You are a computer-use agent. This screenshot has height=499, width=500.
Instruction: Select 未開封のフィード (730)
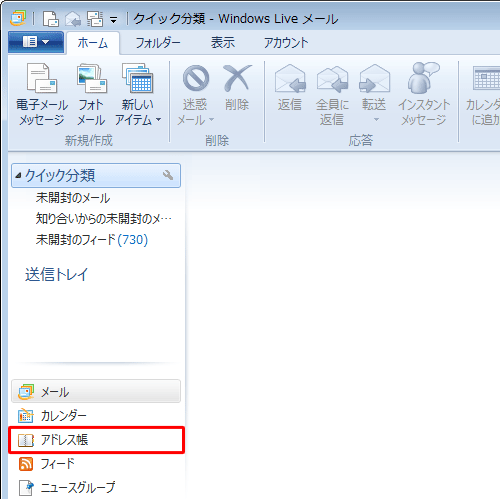[92, 240]
